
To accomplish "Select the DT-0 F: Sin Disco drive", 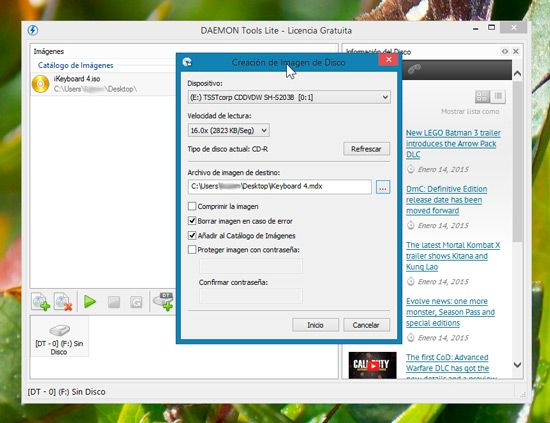I will point(59,337).
